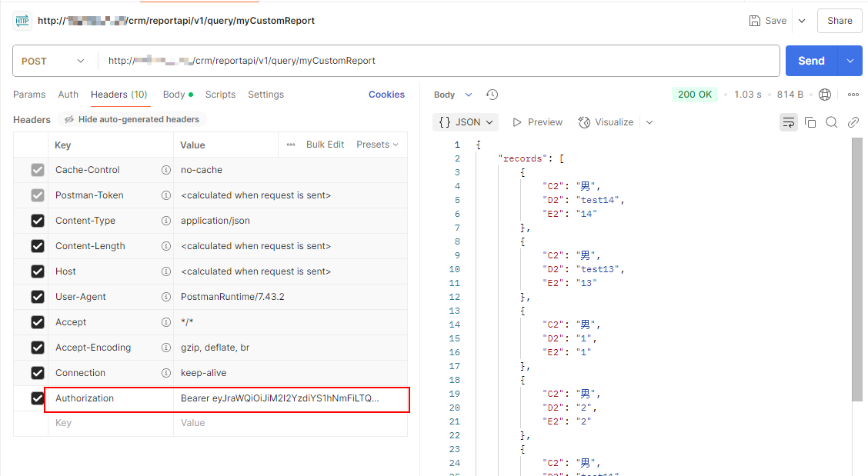Open the Cookies link

click(386, 95)
